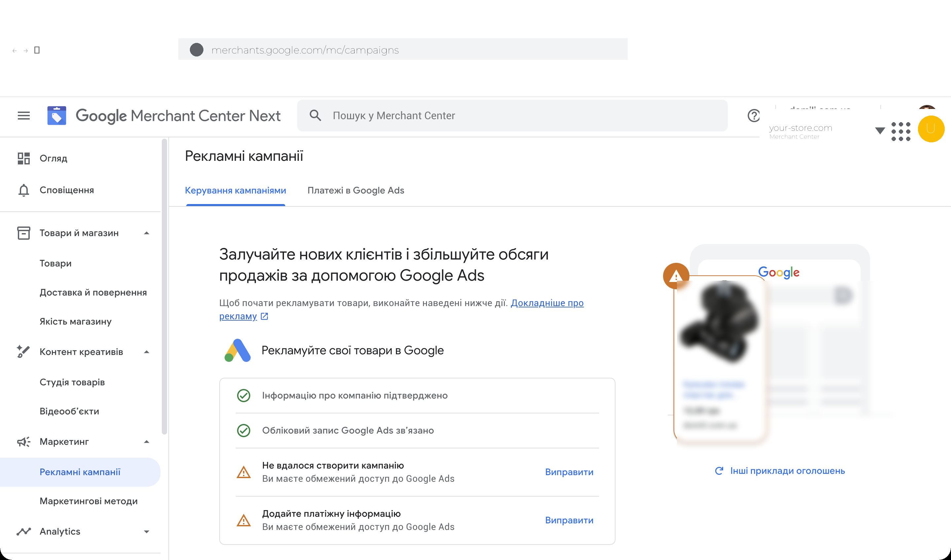Click the Analytics chart icon

[x=23, y=531]
